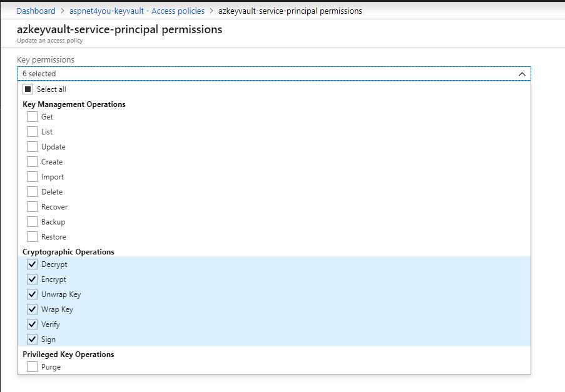
Task: Tick the Create key permission
Action: pos(33,162)
